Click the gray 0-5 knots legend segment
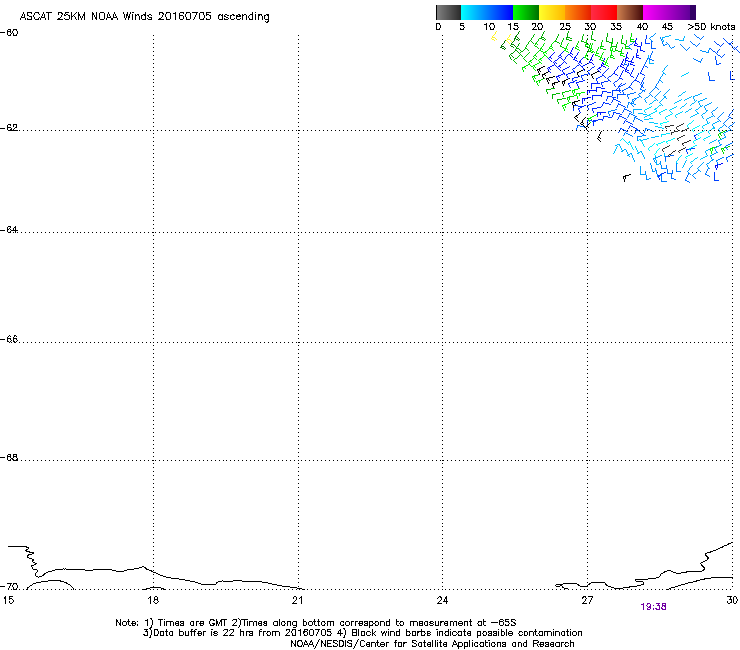 tap(448, 12)
